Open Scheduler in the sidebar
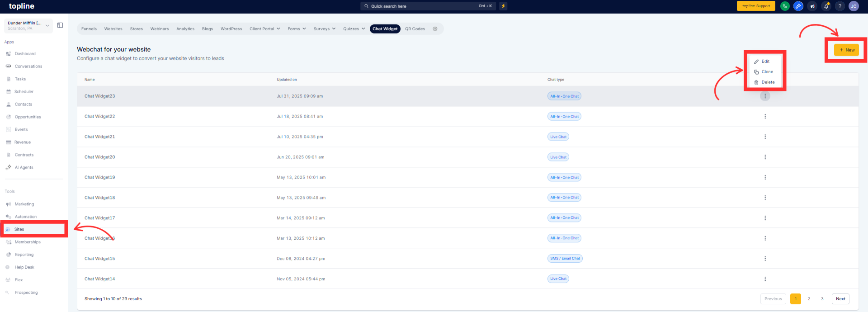The height and width of the screenshot is (312, 868). point(24,92)
